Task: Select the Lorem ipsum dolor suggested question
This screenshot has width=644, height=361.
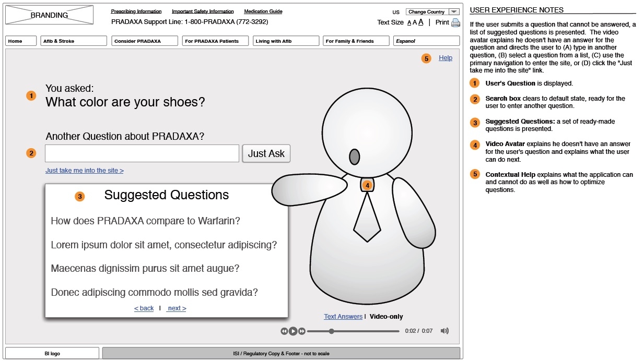Action: 164,245
